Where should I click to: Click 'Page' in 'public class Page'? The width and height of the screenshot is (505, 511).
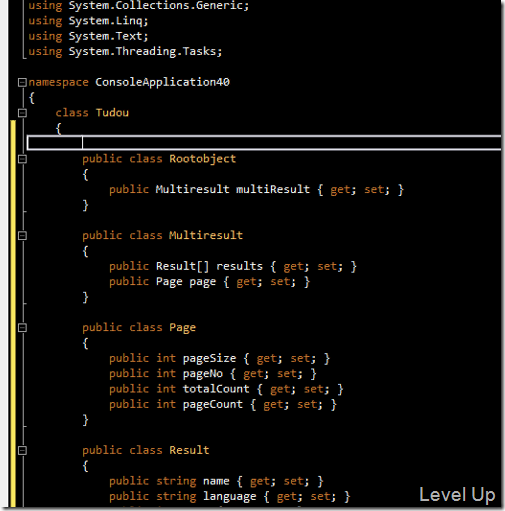[182, 328]
